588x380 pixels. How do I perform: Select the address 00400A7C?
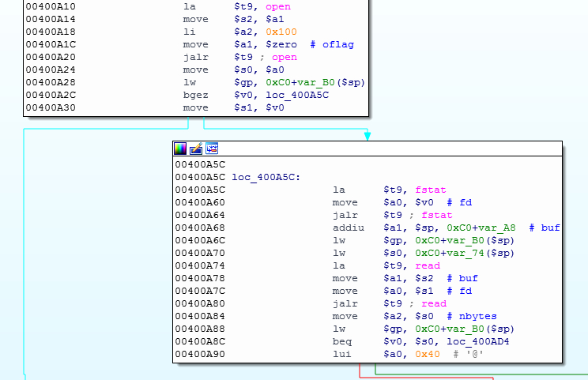click(200, 292)
